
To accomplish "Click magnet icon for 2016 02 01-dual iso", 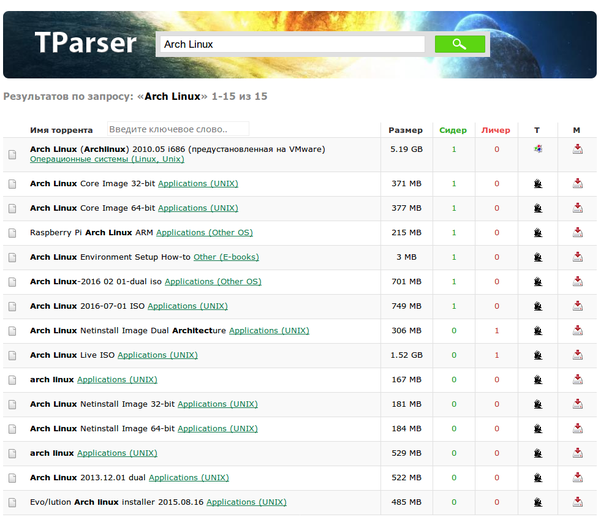I will pos(578,281).
